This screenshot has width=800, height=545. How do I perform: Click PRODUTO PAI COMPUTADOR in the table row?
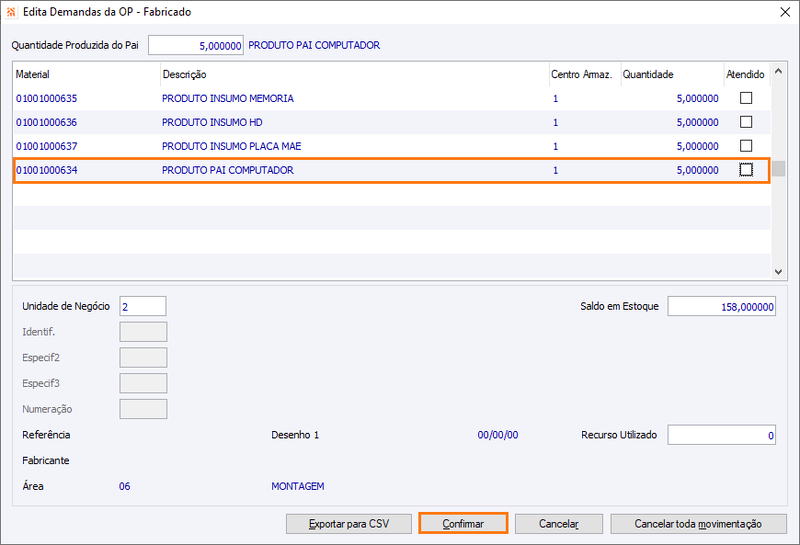pos(228,170)
